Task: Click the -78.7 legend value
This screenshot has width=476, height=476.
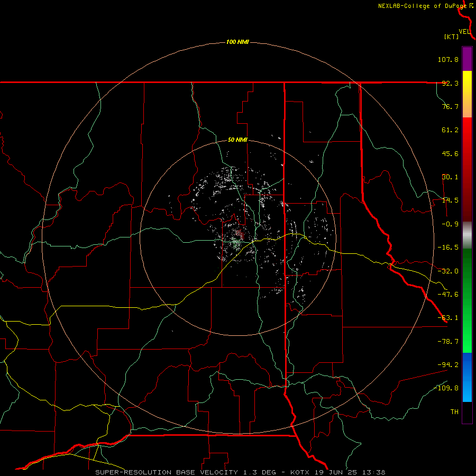Action: pos(448,342)
